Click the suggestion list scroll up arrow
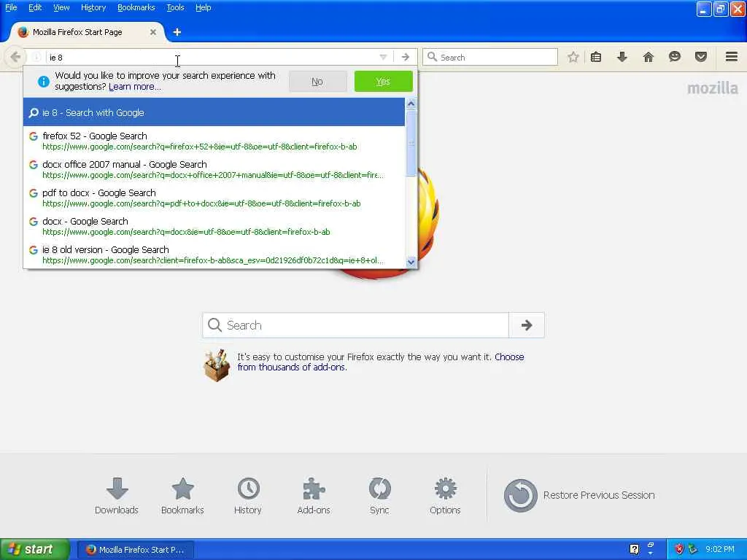 (411, 104)
